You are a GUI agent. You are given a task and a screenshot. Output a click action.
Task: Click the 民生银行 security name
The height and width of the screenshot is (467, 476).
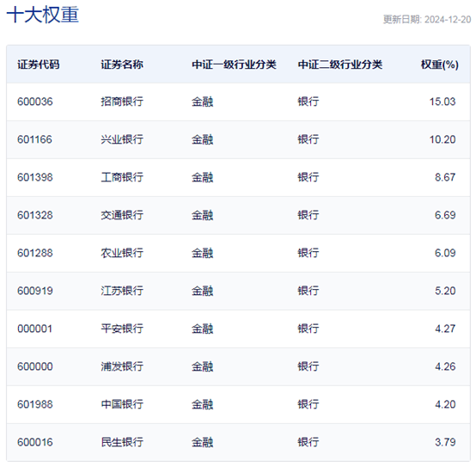pos(122,442)
